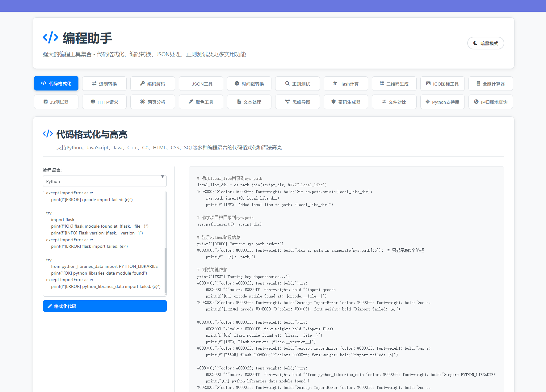546x392 pixels.
Task: Click the QR code icon on 二维码生成
Action: (382, 83)
